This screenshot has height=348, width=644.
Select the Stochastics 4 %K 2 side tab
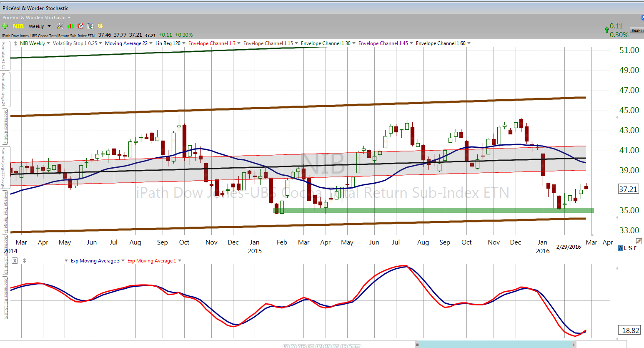point(5,126)
